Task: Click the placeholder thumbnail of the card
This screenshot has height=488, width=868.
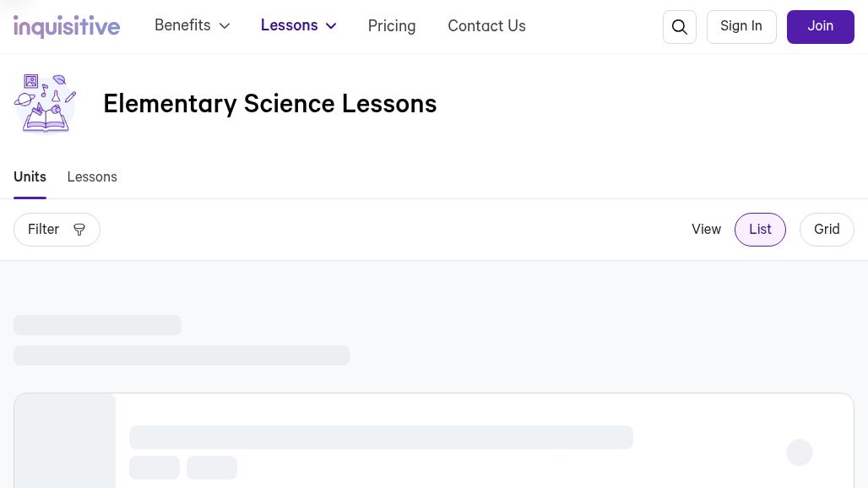Action: pos(65,441)
